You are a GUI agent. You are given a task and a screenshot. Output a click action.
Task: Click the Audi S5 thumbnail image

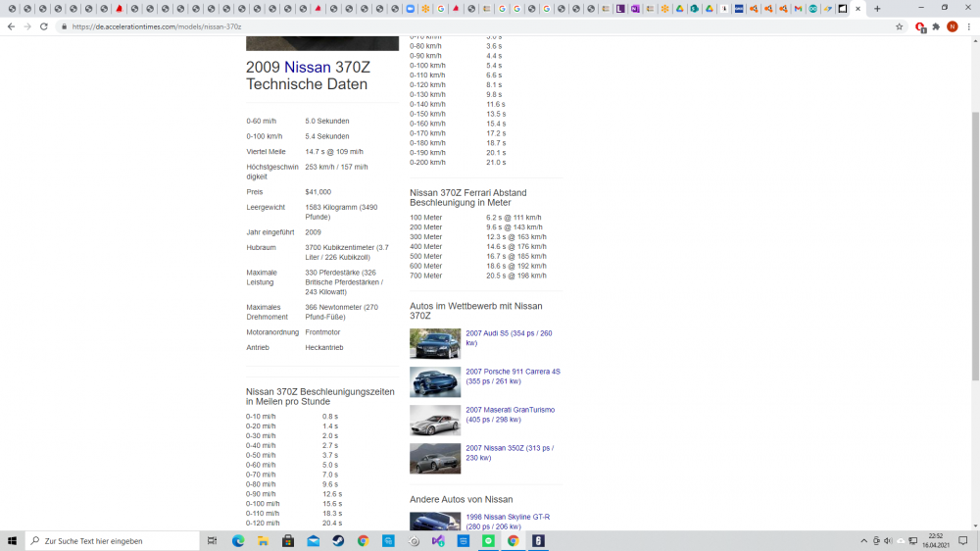[x=435, y=343]
